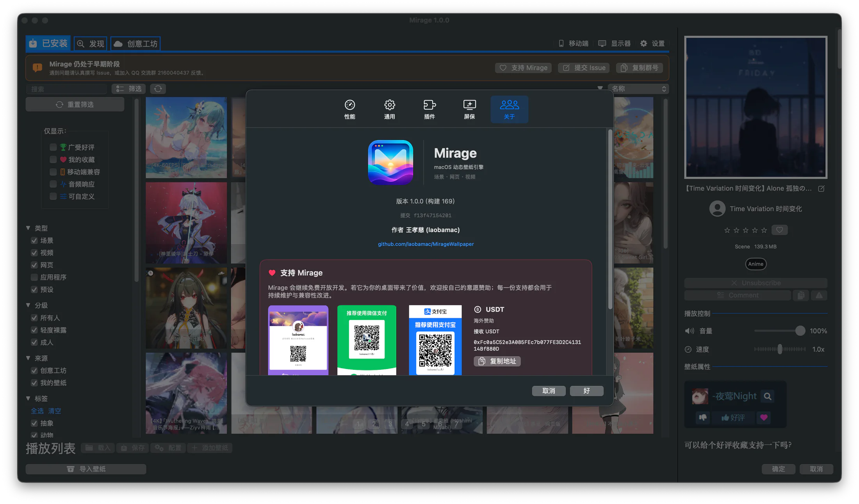
Task: Select the 通用 general gear tab
Action: pos(390,110)
